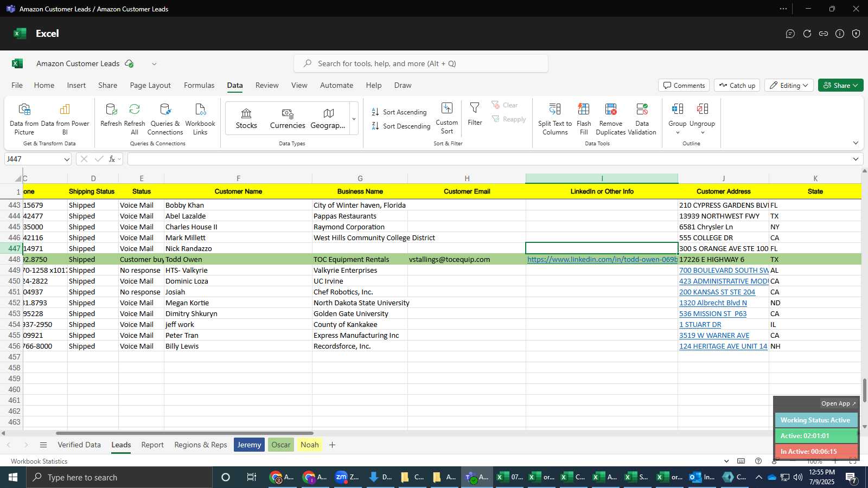868x488 pixels.
Task: Click the Ungroup outline icon
Action: tap(702, 110)
